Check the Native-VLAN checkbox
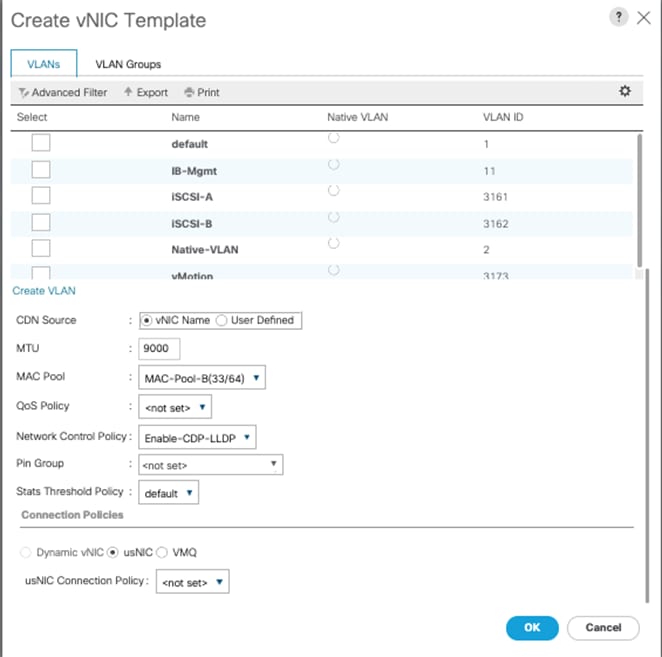This screenshot has width=662, height=657. point(41,248)
